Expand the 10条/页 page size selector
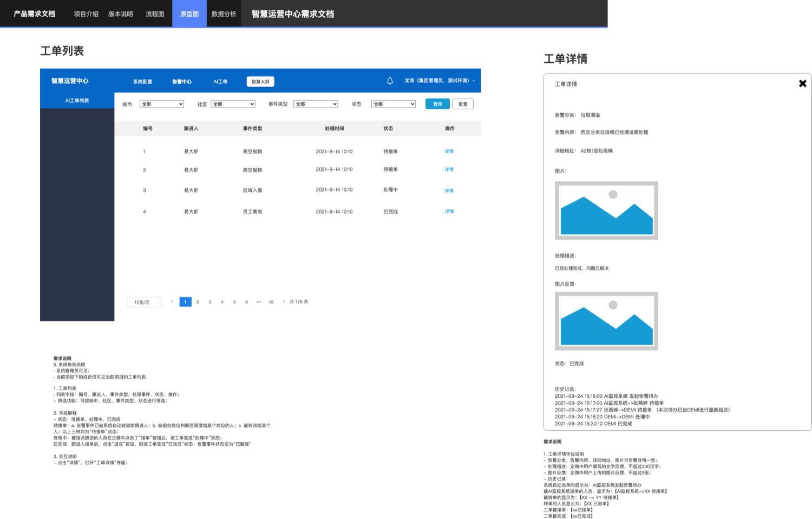Viewport: 812px width, 519px height. (x=145, y=302)
